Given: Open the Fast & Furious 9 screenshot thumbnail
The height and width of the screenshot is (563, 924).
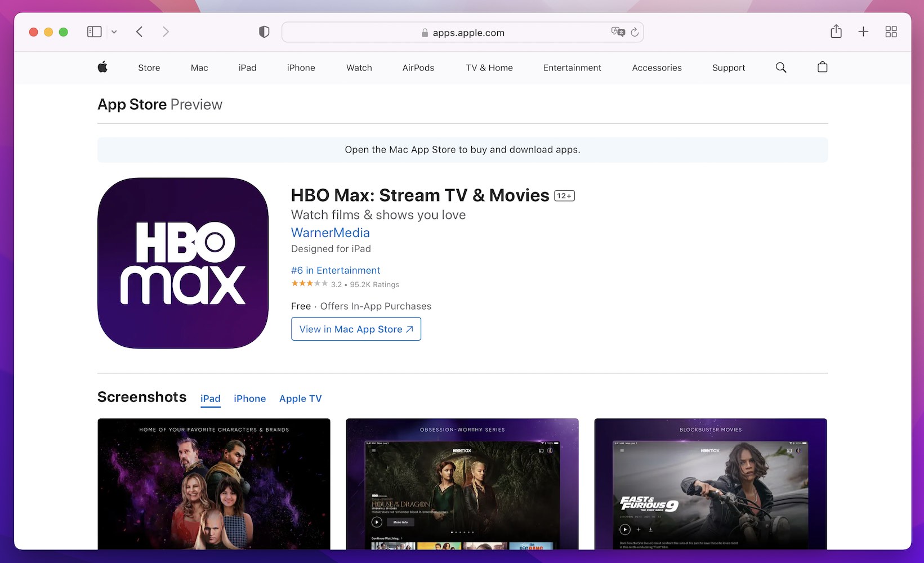Looking at the screenshot, I should (x=710, y=484).
